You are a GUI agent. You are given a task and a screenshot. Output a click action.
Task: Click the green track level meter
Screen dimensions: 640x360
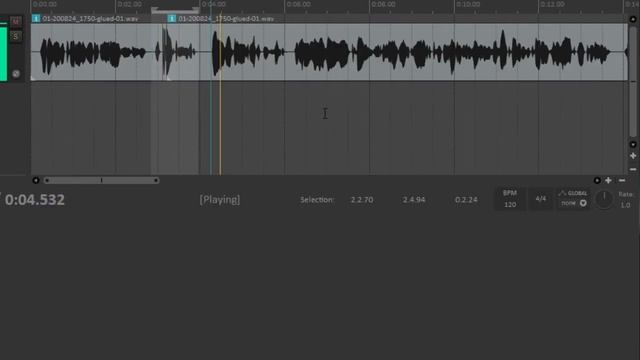tap(3, 54)
